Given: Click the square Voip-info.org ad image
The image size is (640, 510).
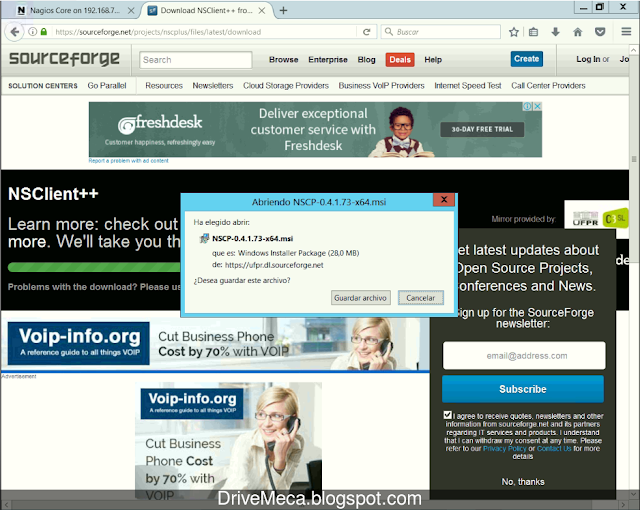Looking at the screenshot, I should (x=229, y=441).
